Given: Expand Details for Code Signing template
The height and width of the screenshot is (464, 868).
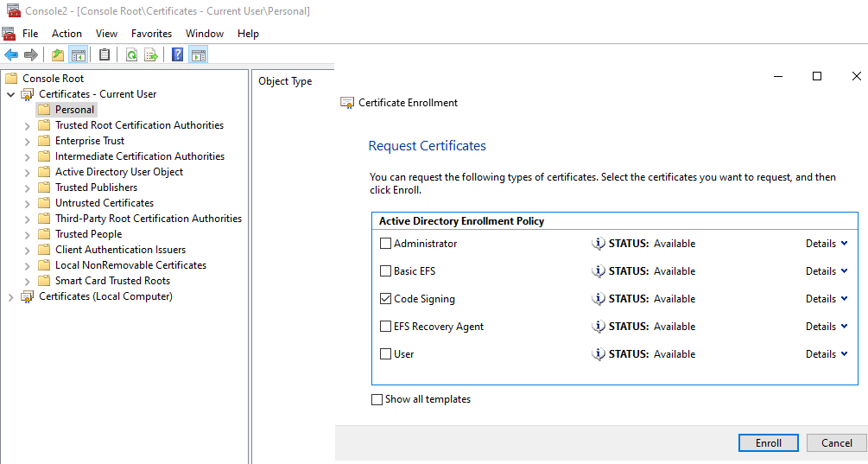Looking at the screenshot, I should tap(827, 299).
